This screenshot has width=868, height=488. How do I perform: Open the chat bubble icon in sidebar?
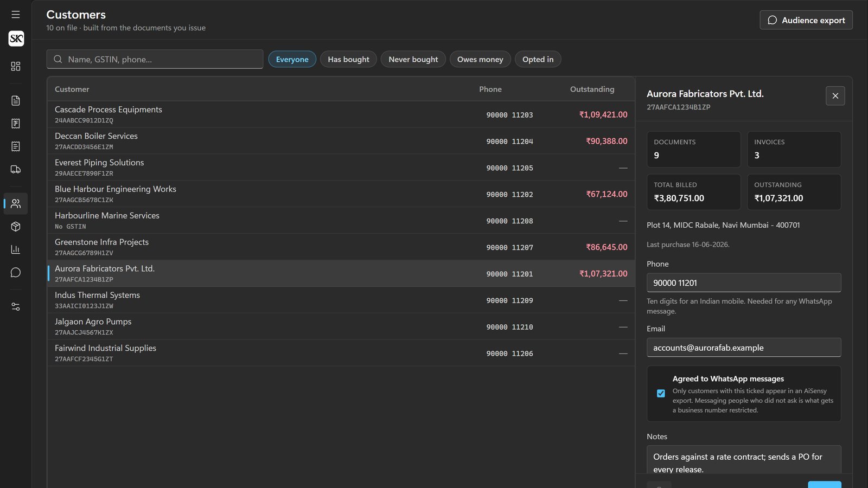tap(16, 272)
